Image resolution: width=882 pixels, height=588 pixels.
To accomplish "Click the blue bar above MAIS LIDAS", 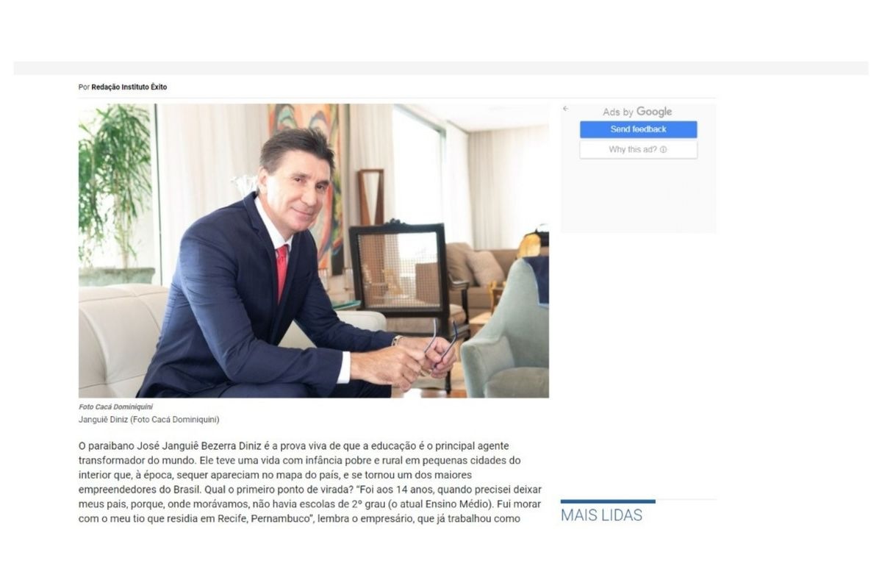I will (608, 501).
